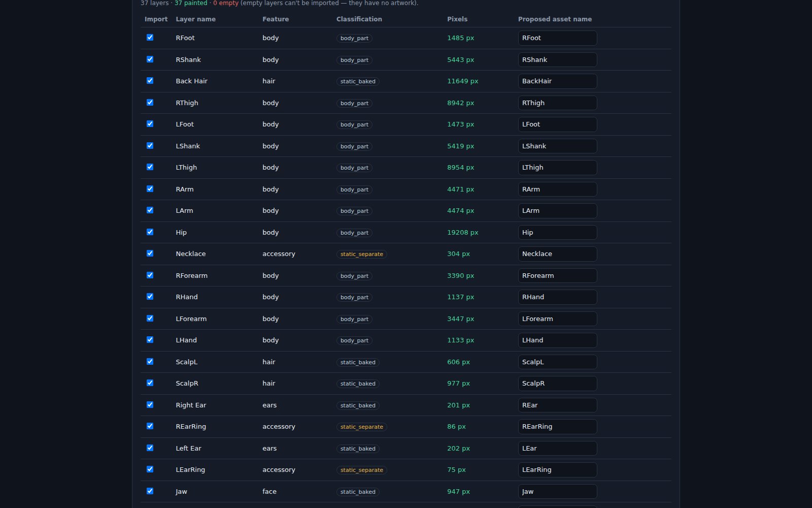Screen dimensions: 812x508
Task: Edit the RArm proposed asset name
Action: click(557, 189)
